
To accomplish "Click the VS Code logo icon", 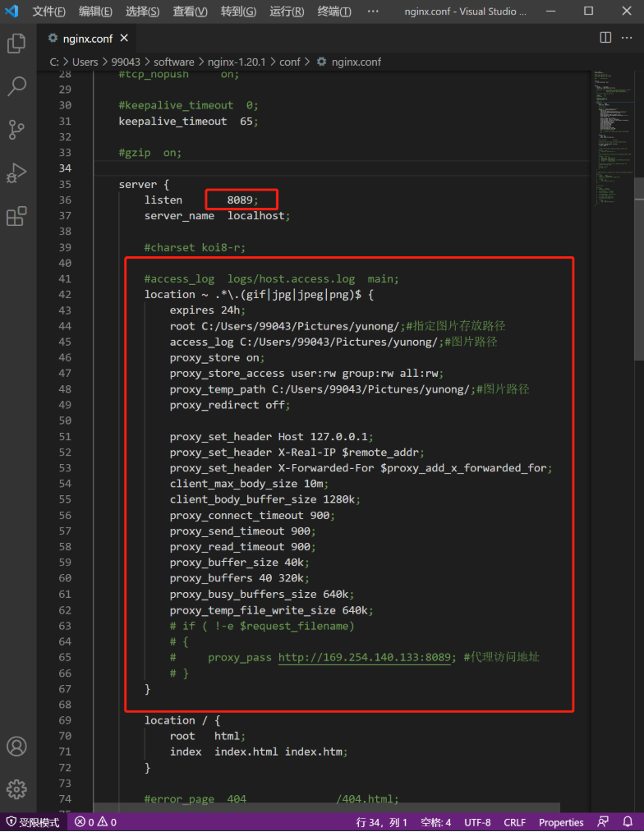I will (11, 11).
